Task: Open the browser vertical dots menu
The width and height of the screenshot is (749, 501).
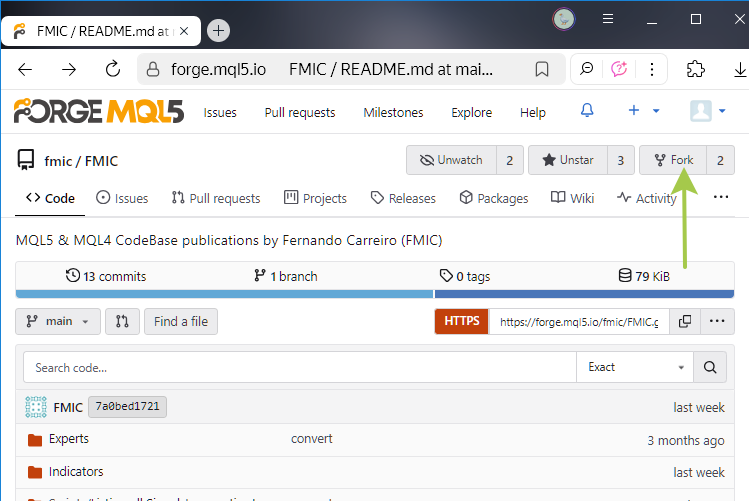Action: tap(652, 69)
